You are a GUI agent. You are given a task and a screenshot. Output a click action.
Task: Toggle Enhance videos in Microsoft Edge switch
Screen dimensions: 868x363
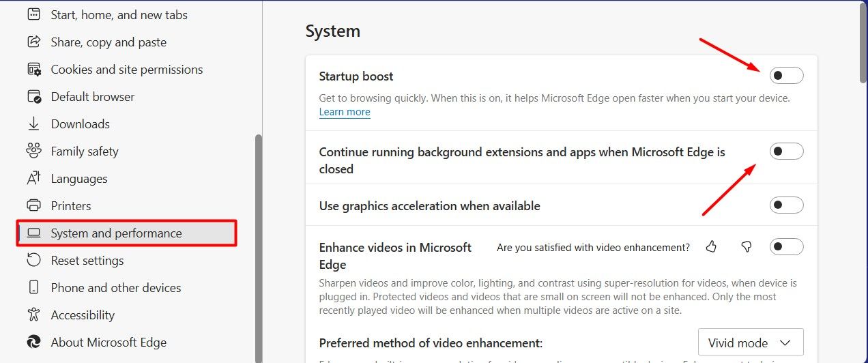point(786,247)
